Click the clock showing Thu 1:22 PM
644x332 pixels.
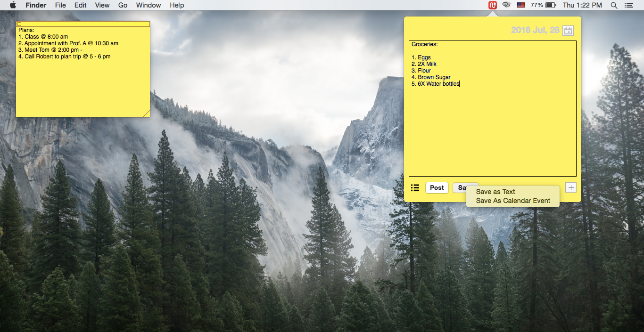click(582, 5)
